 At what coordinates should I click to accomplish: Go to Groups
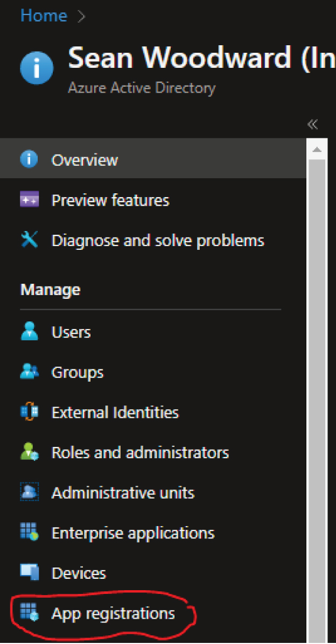click(x=77, y=373)
